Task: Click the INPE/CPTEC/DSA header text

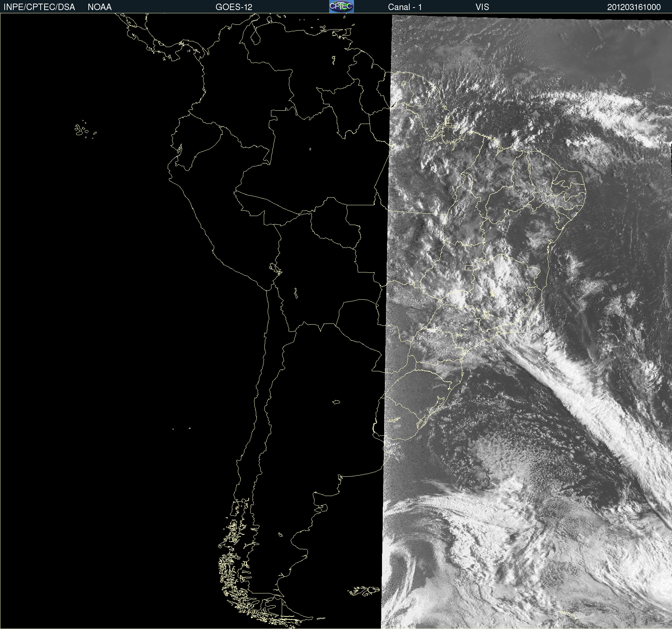Action: 39,7
